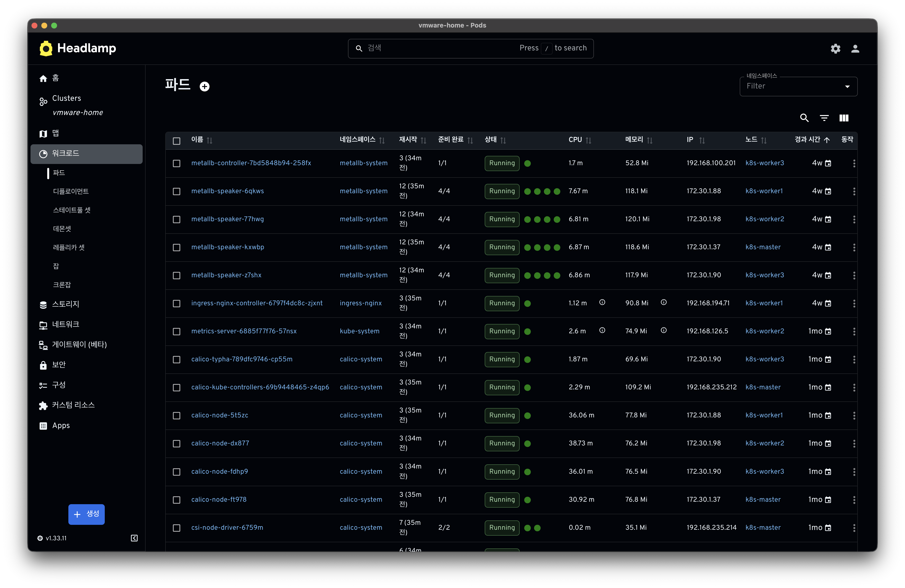Open actions menu for metallb-speaker-6qkws row
This screenshot has width=905, height=588.
coord(854,191)
